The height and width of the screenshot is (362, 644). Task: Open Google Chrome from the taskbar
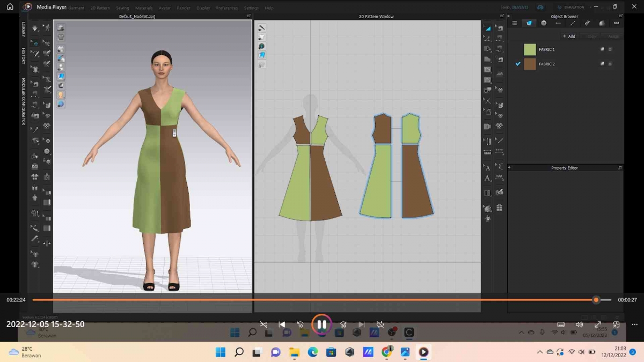(386, 352)
